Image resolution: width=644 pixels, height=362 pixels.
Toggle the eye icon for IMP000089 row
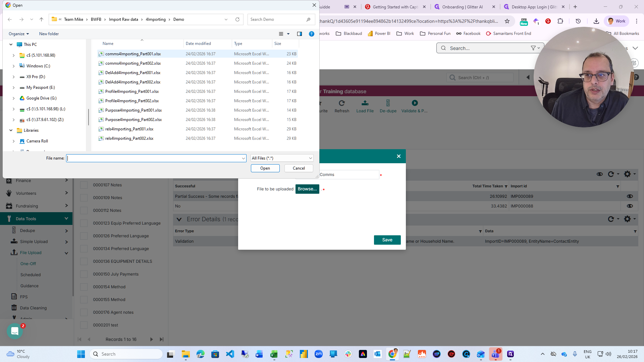tap(630, 196)
